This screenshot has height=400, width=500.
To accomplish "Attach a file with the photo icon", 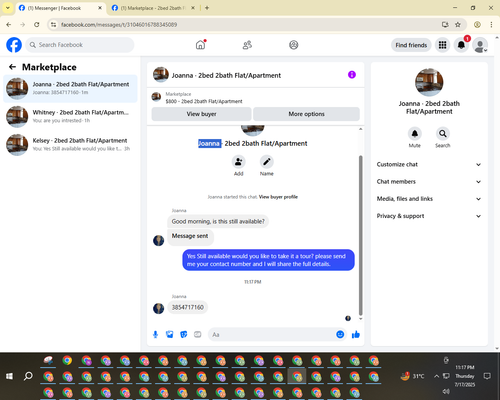I will (170, 334).
